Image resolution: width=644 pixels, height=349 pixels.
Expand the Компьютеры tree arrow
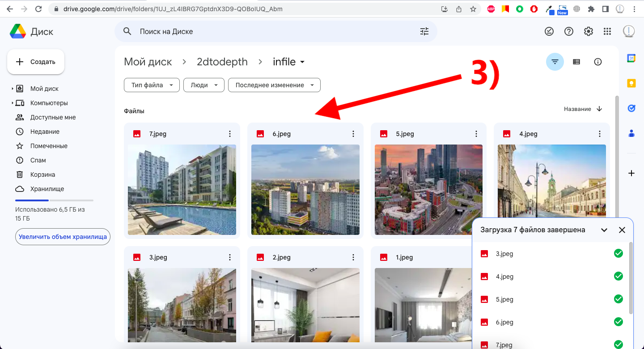(13, 103)
